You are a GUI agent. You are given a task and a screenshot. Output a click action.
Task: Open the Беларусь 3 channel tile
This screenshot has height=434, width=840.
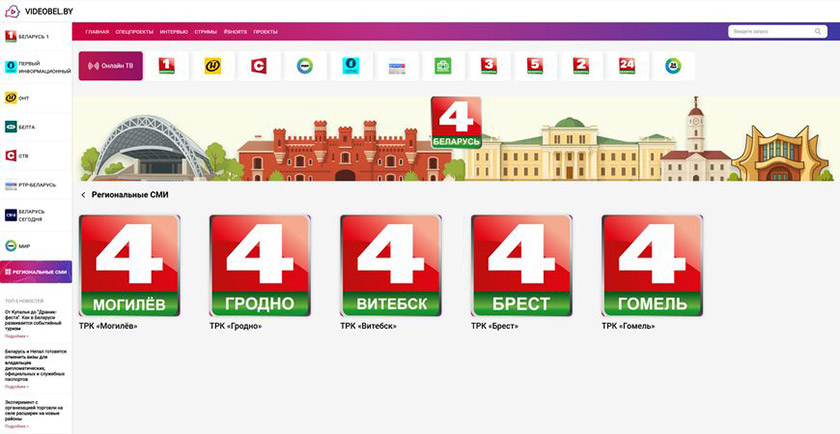488,66
